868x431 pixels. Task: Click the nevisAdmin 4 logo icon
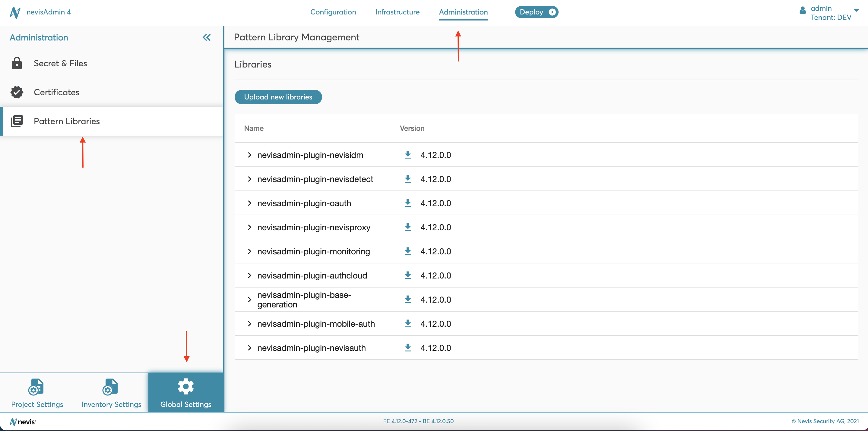15,12
